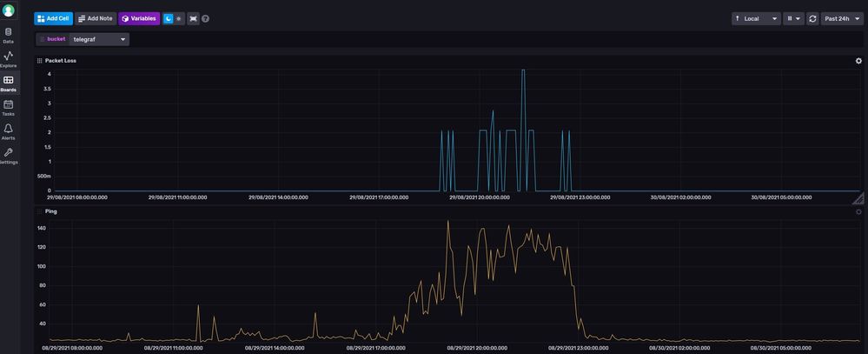Image resolution: width=868 pixels, height=354 pixels.
Task: Open the Data section in sidebar
Action: pos(9,36)
